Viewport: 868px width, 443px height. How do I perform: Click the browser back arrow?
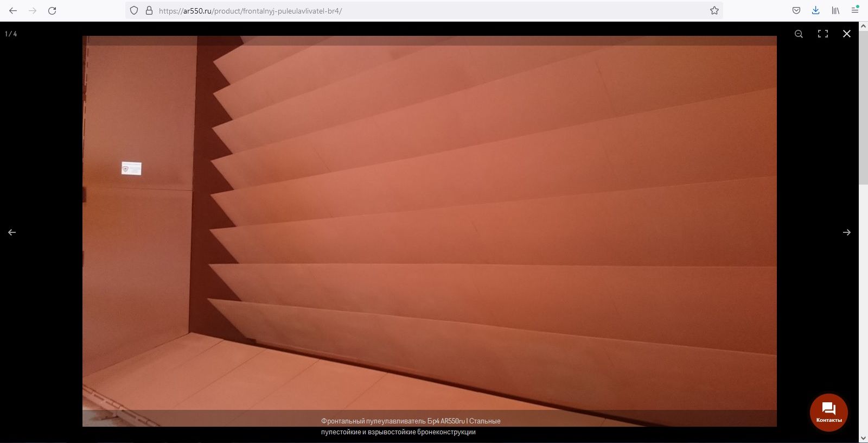pyautogui.click(x=13, y=11)
